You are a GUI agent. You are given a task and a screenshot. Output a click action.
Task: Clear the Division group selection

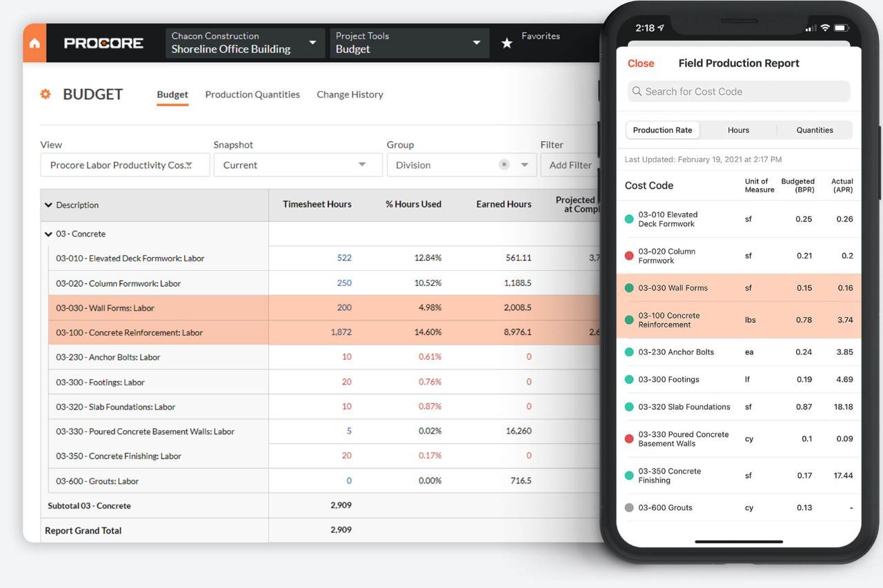pos(504,165)
